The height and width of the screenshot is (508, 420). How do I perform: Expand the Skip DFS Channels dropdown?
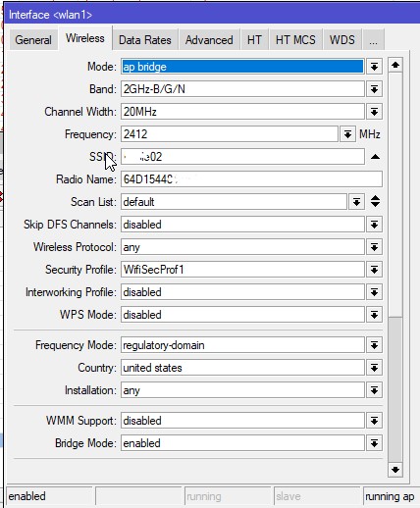point(374,225)
